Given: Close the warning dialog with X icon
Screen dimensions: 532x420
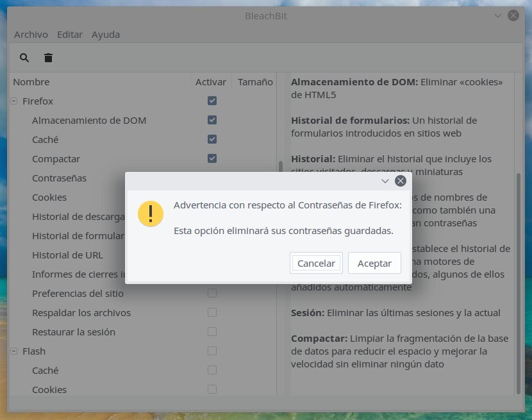Looking at the screenshot, I should pyautogui.click(x=401, y=181).
